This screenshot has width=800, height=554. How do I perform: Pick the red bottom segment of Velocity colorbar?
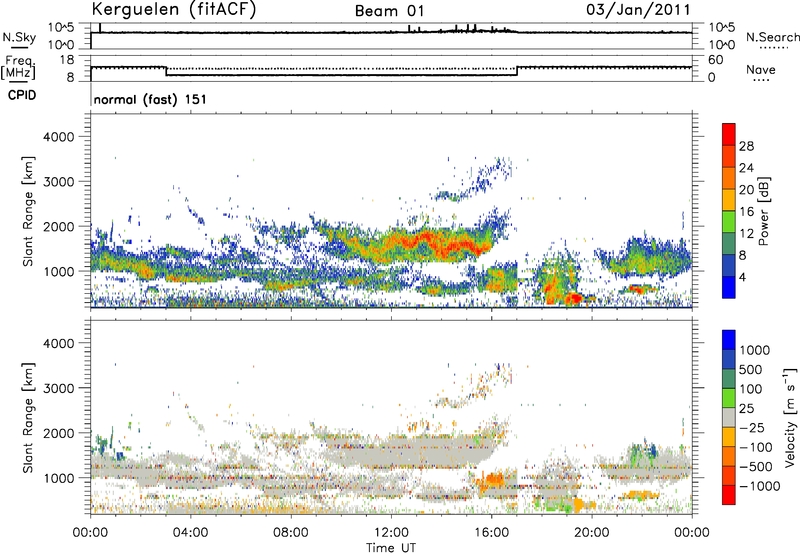coord(729,495)
